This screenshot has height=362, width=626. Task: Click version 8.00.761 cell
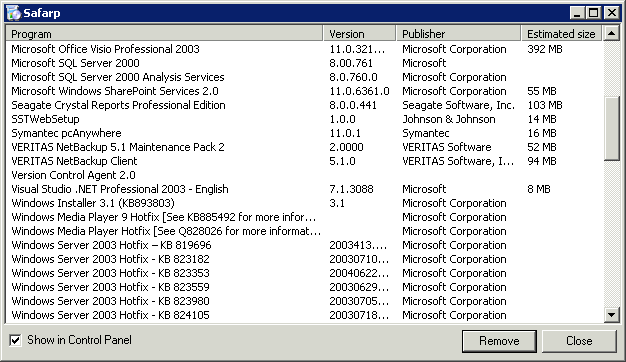[351, 63]
